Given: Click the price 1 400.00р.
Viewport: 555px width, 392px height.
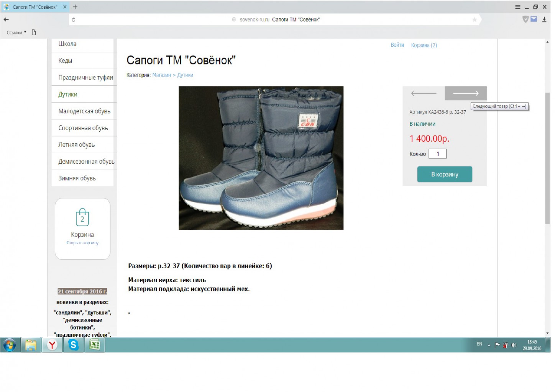Looking at the screenshot, I should [429, 139].
